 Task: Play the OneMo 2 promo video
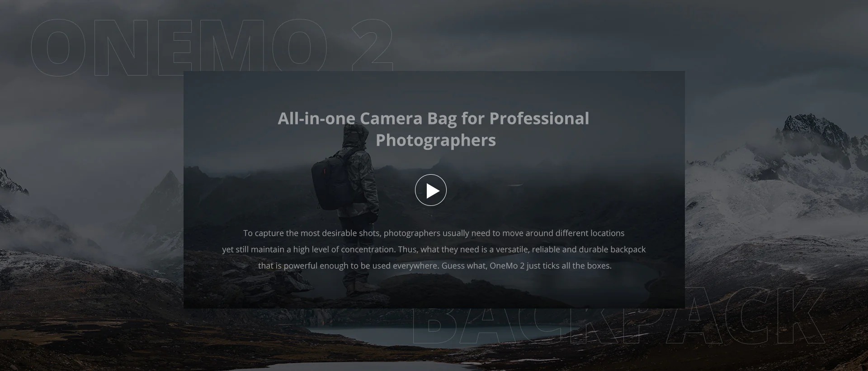point(431,190)
